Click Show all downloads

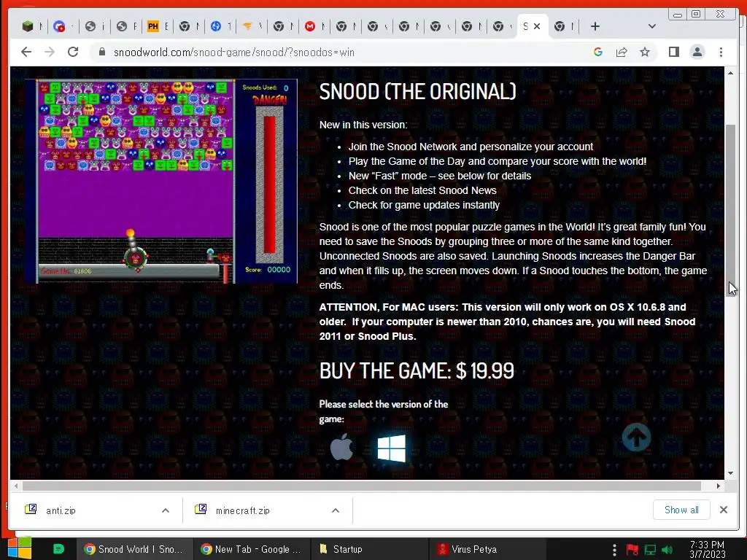pos(681,510)
